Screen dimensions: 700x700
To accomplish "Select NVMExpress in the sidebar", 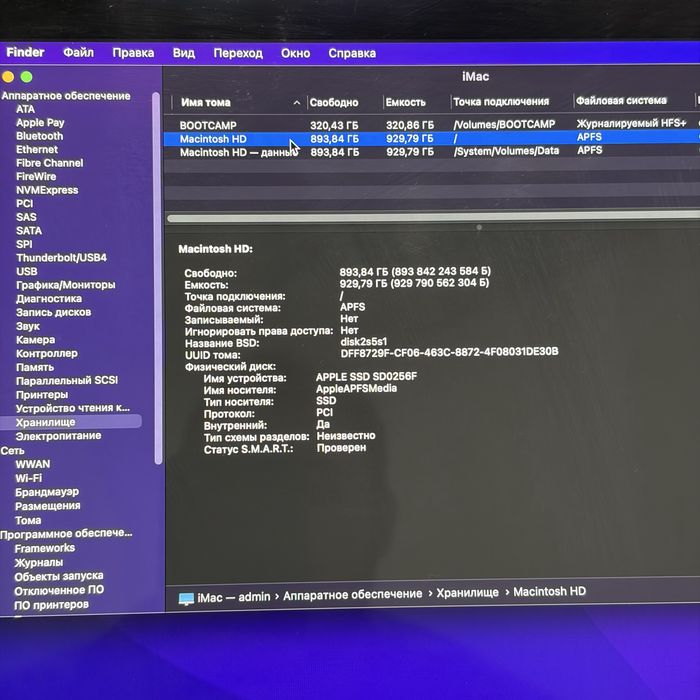I will (x=47, y=190).
